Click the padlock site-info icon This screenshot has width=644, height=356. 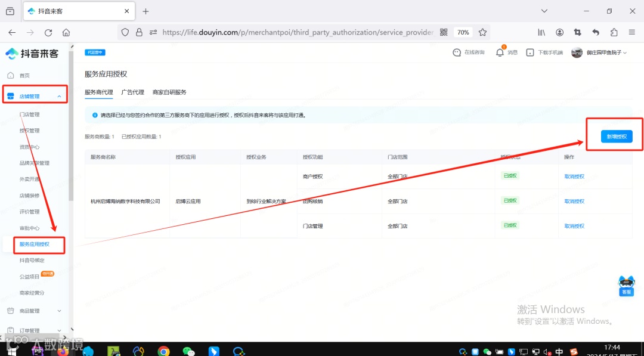point(139,32)
